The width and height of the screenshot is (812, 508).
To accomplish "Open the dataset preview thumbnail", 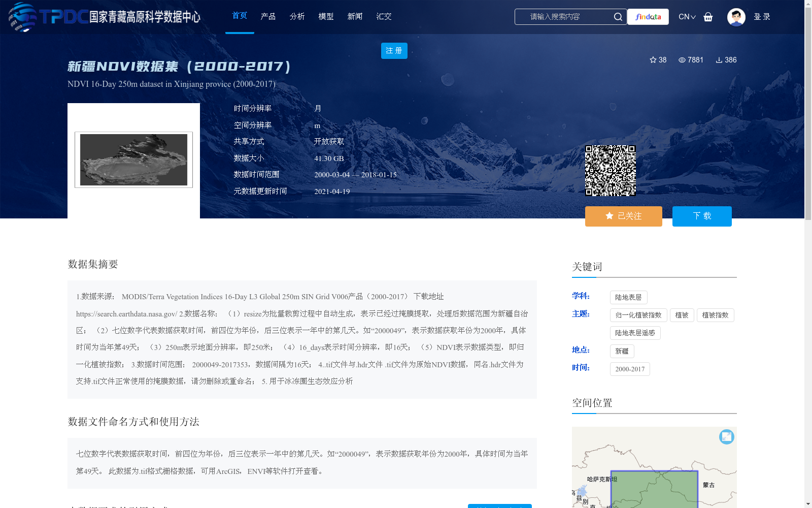I will pos(133,160).
